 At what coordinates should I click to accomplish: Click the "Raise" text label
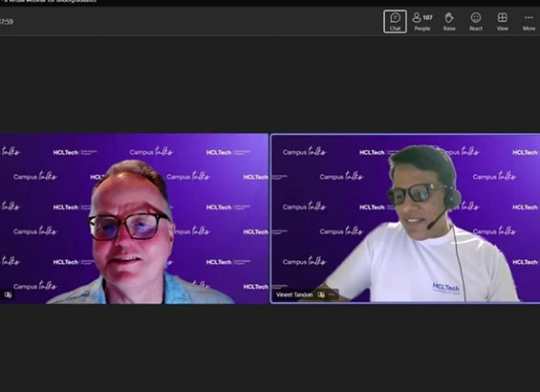pyautogui.click(x=449, y=29)
